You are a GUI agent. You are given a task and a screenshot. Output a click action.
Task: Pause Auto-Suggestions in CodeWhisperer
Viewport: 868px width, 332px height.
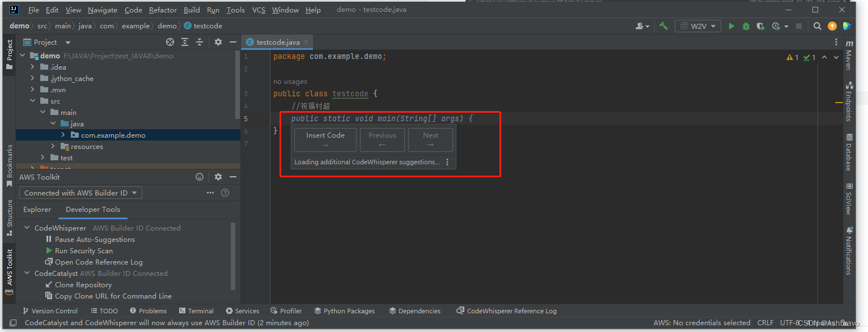[94, 239]
